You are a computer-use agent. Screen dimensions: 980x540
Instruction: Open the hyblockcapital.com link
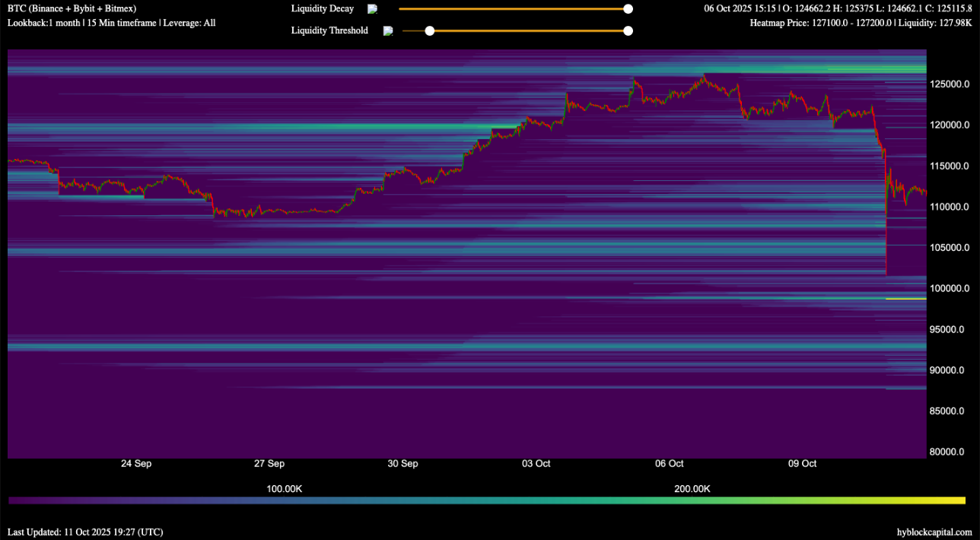[x=934, y=532]
